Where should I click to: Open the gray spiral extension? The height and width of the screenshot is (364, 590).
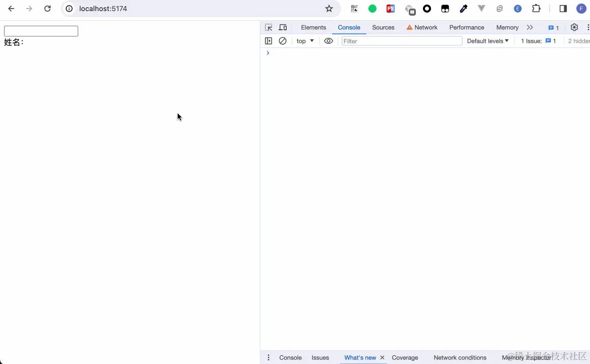500,9
